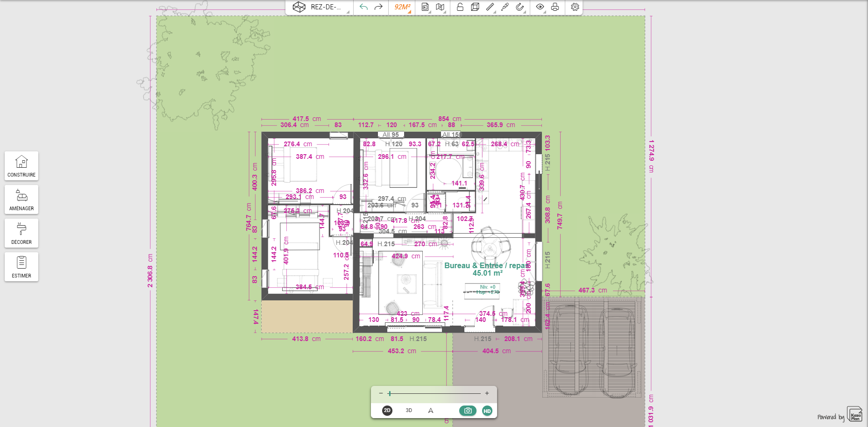Image resolution: width=868 pixels, height=427 pixels.
Task: Switch to 3D view mode
Action: pyautogui.click(x=409, y=411)
